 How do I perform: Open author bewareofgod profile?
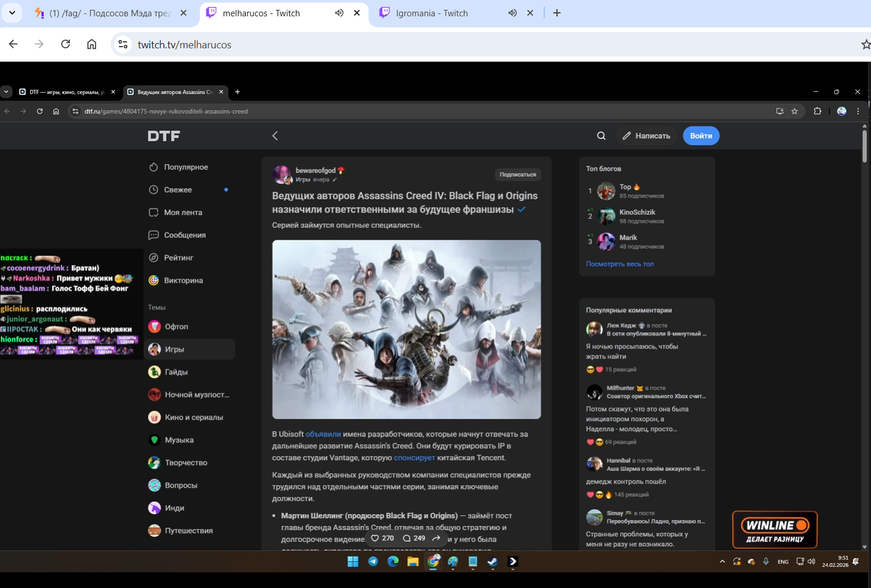point(315,171)
